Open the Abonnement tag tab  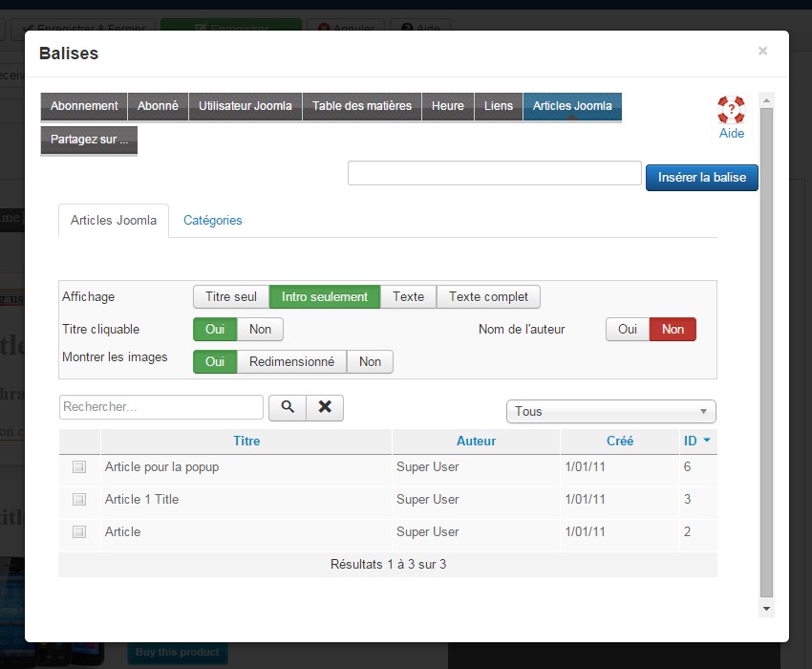84,106
